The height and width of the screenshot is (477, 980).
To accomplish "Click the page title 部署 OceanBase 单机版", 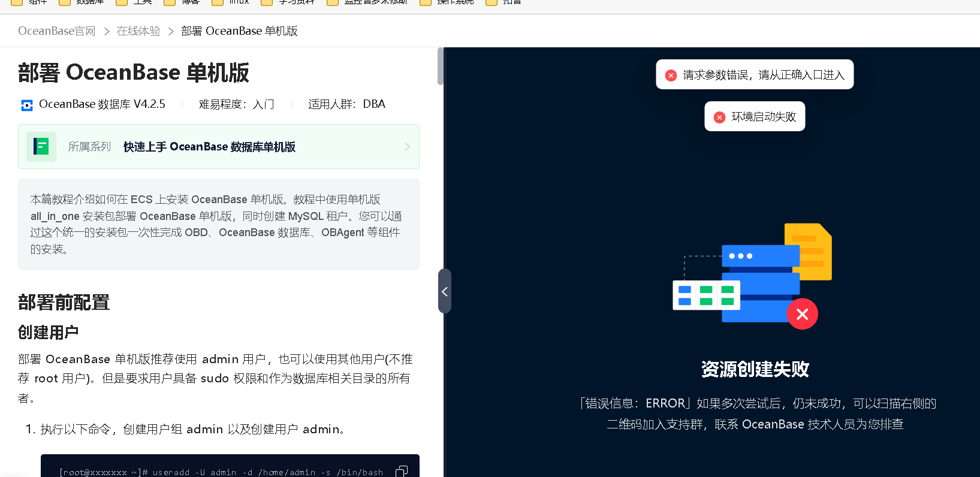I will (134, 73).
